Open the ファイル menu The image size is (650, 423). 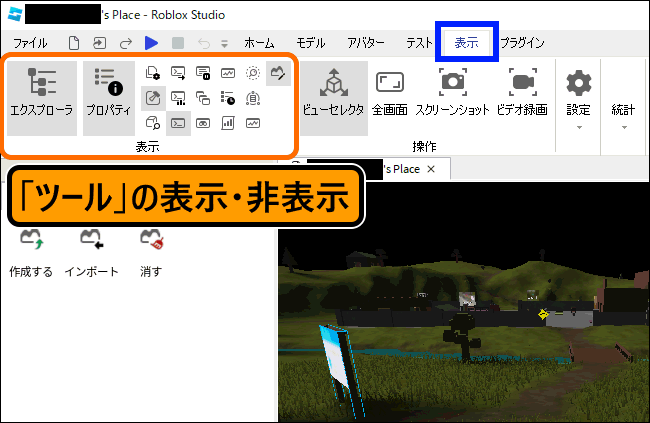click(30, 43)
